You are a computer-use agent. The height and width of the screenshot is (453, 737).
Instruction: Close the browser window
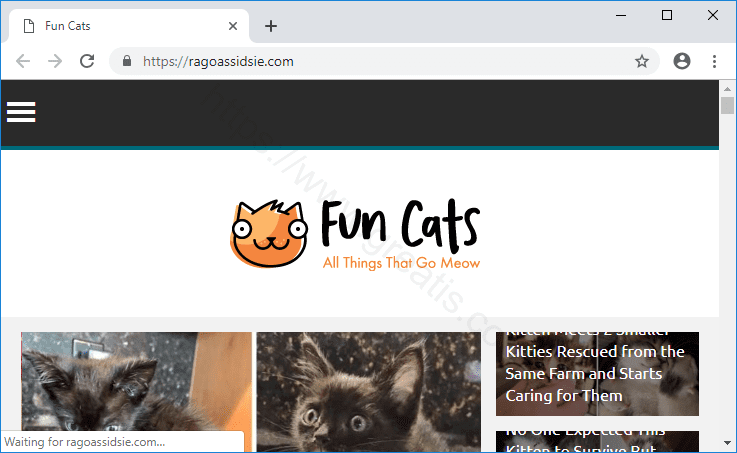(713, 15)
